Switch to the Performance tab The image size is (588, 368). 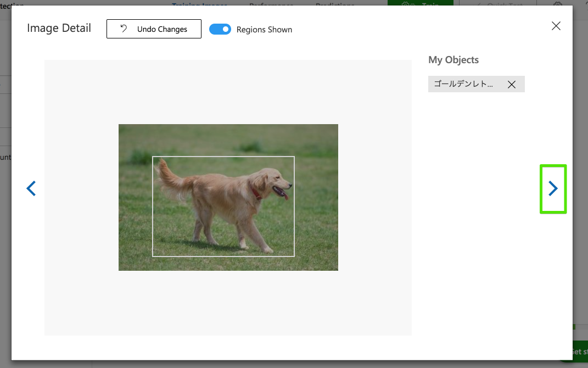271,4
